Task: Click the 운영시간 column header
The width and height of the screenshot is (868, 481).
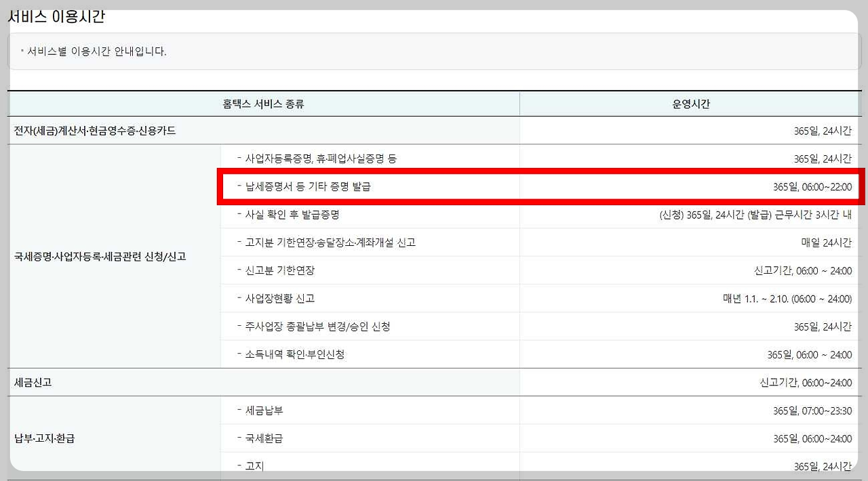Action: [x=691, y=103]
